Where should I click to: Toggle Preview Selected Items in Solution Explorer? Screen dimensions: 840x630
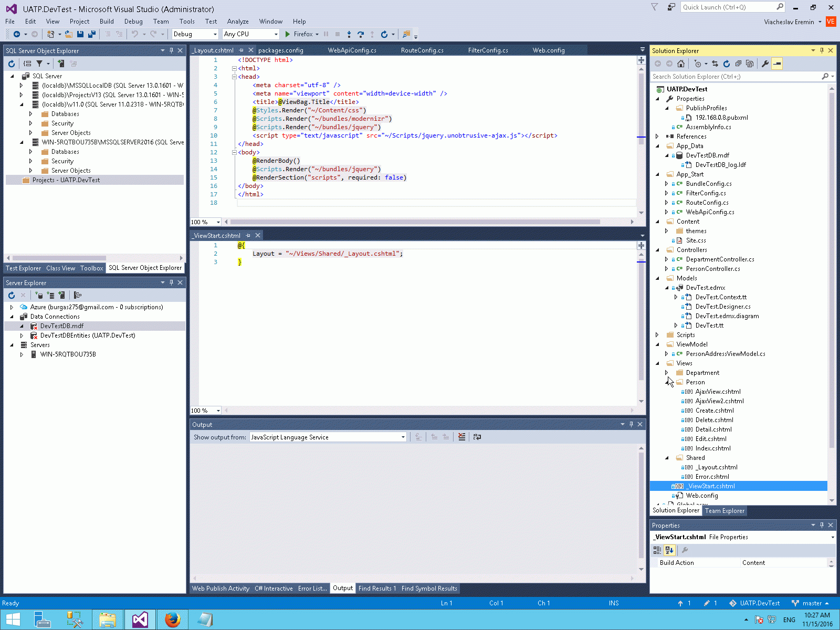coord(777,64)
